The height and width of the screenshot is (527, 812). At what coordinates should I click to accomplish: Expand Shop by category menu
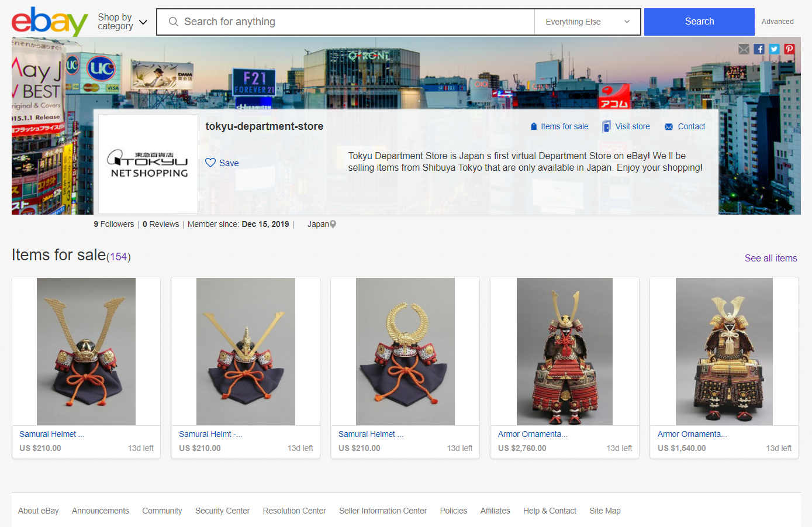(122, 22)
